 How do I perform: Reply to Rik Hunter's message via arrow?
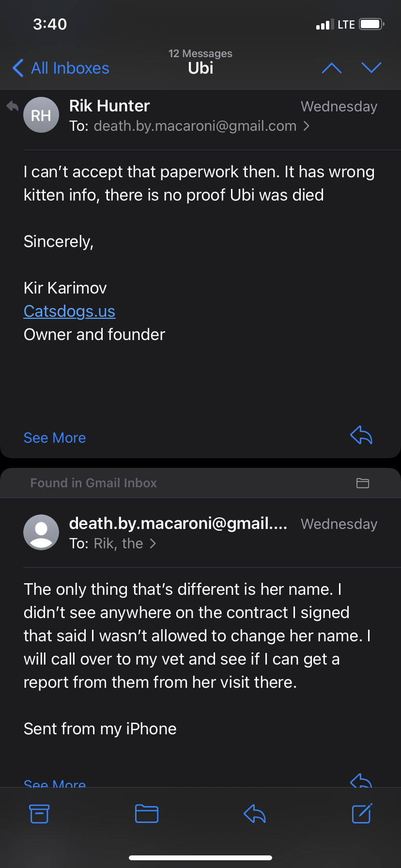[361, 435]
